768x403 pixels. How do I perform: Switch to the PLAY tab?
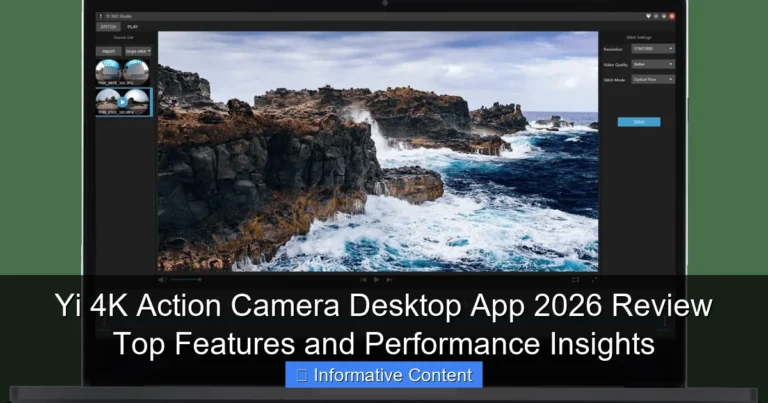point(133,27)
